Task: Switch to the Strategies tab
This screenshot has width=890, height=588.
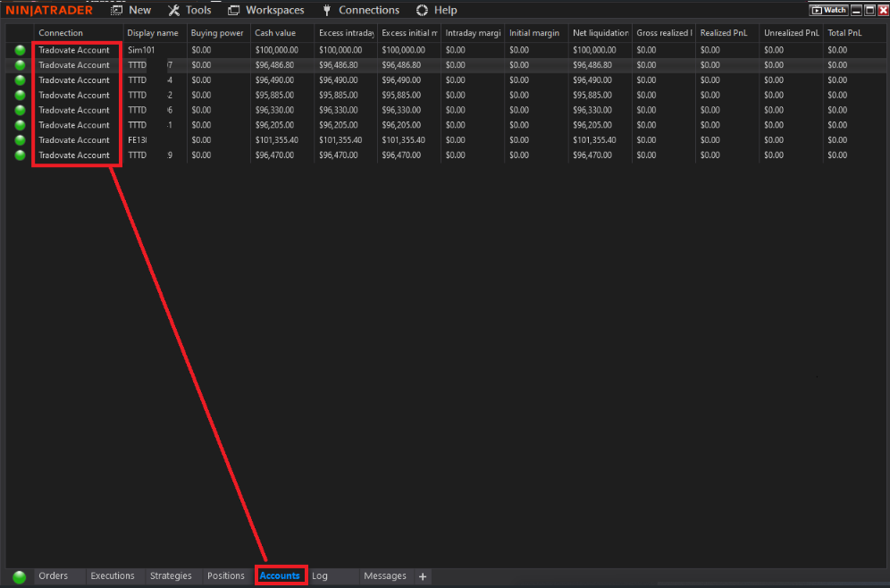Action: coord(171,576)
